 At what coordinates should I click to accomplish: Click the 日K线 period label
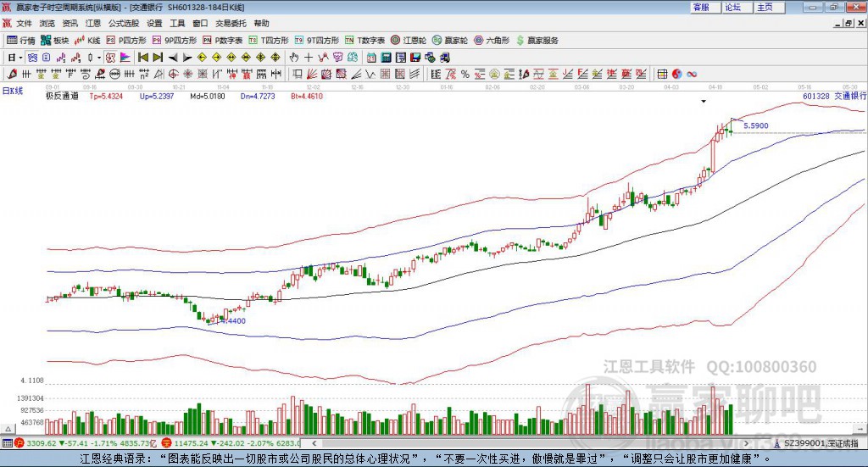tap(13, 91)
